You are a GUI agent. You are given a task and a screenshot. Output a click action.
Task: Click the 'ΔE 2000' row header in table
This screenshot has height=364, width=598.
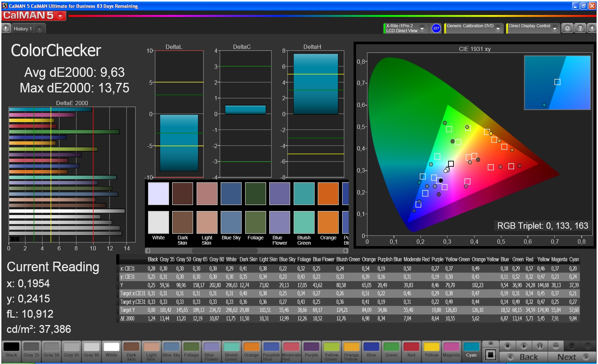(128, 318)
